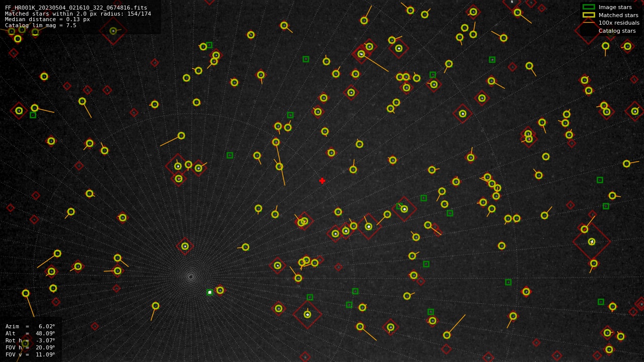Click the 'FOV v = 11.09°' readout

click(30, 354)
